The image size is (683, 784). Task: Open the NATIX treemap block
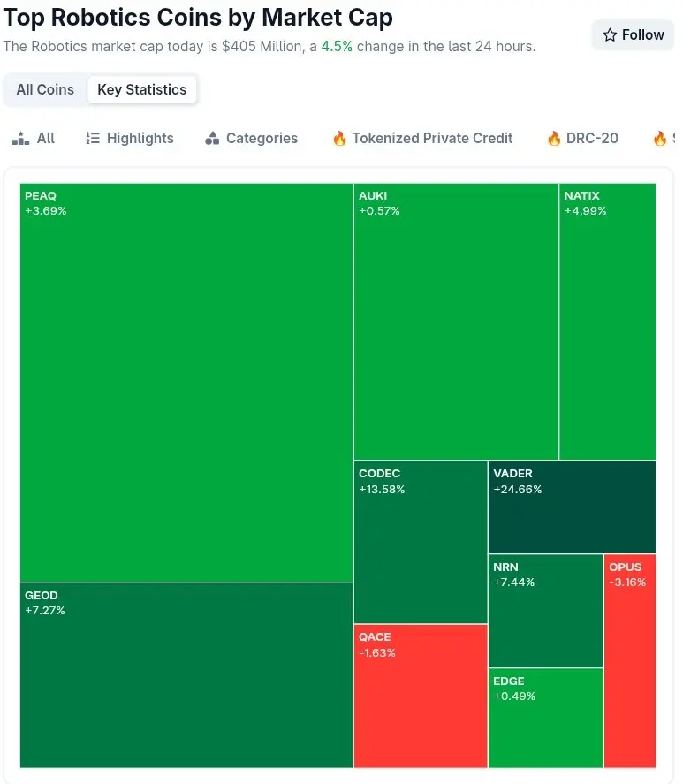(x=608, y=322)
